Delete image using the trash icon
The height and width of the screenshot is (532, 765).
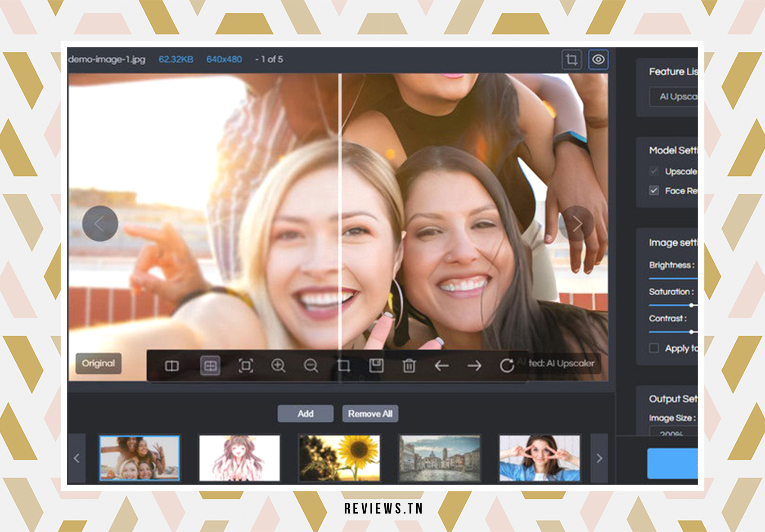tap(409, 365)
